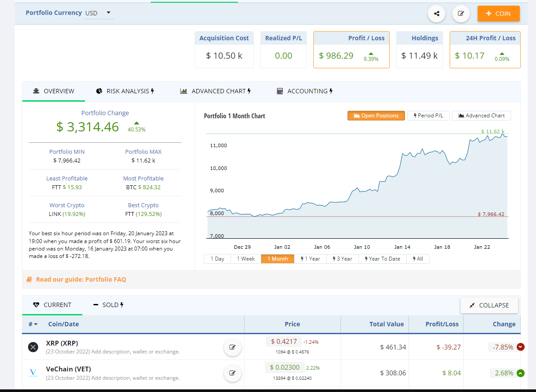536x392 pixels.
Task: Edit the VeChain holding entry
Action: pyautogui.click(x=232, y=373)
